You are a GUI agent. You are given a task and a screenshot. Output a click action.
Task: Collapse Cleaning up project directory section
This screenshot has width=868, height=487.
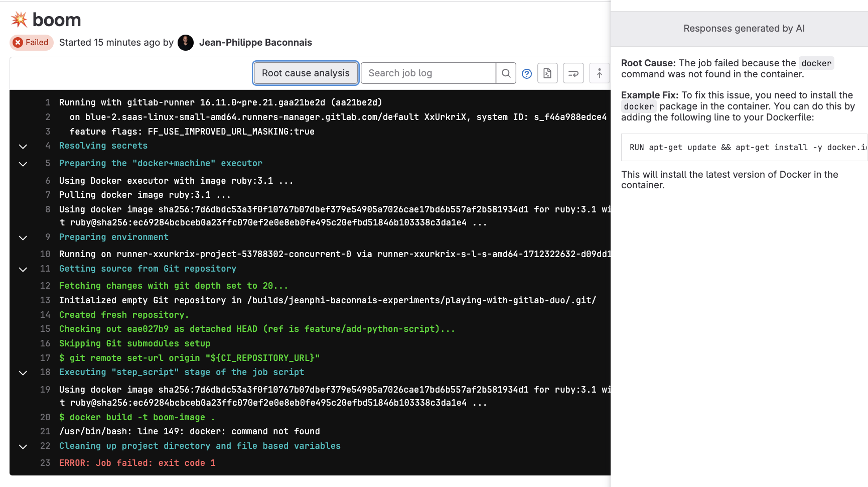click(23, 447)
